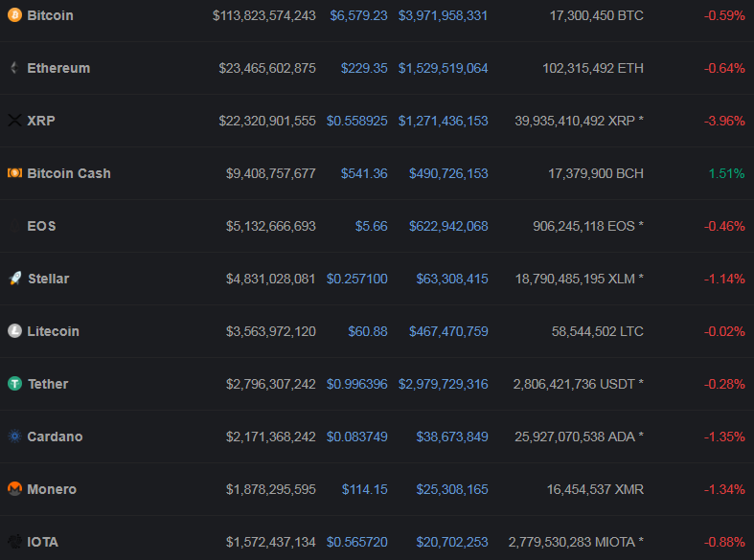This screenshot has height=560, width=754.
Task: Open the XRP name link
Action: point(41,121)
